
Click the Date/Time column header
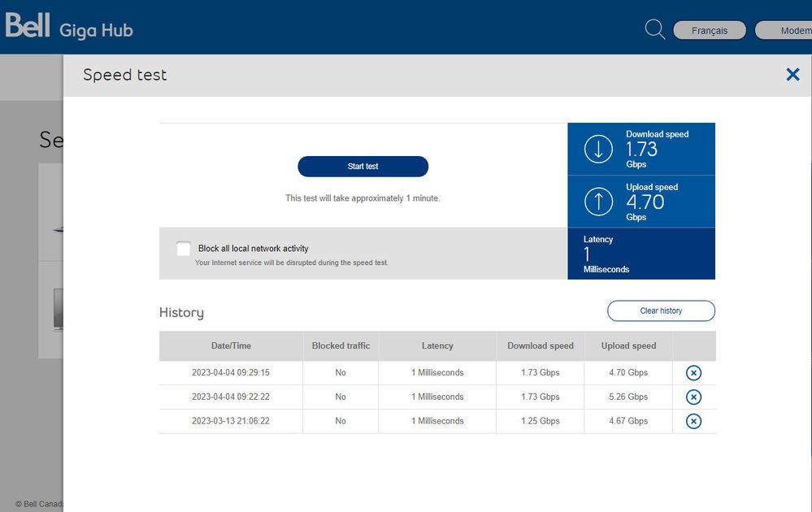pos(231,346)
